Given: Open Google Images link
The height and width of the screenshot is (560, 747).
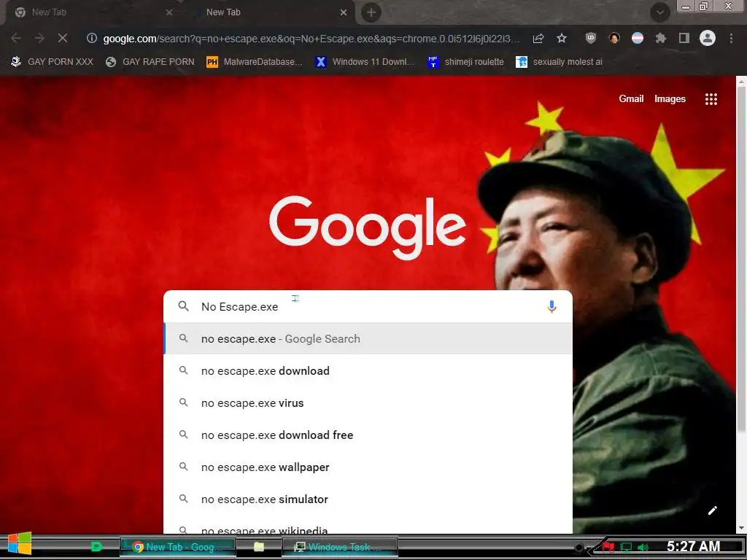Looking at the screenshot, I should click(670, 98).
